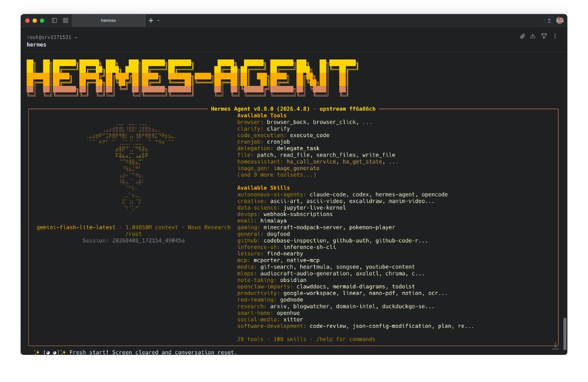Click the 'gaming: minecraft-modpack-server' line

[316, 227]
